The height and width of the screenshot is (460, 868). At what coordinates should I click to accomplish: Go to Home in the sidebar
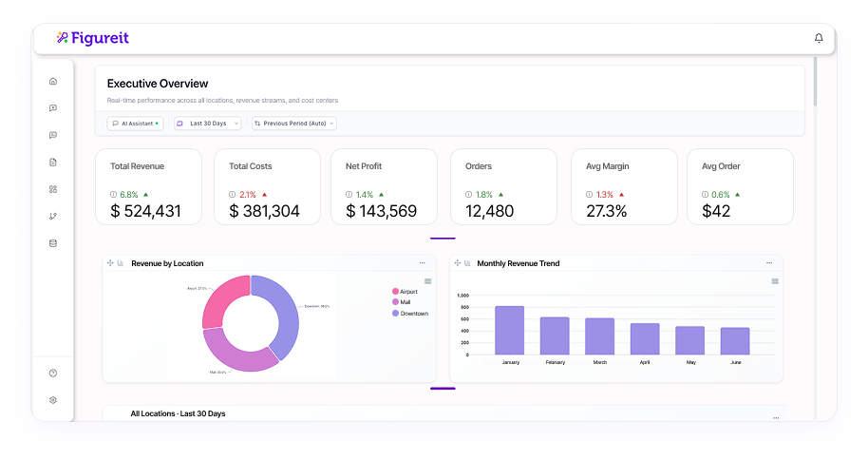click(53, 82)
